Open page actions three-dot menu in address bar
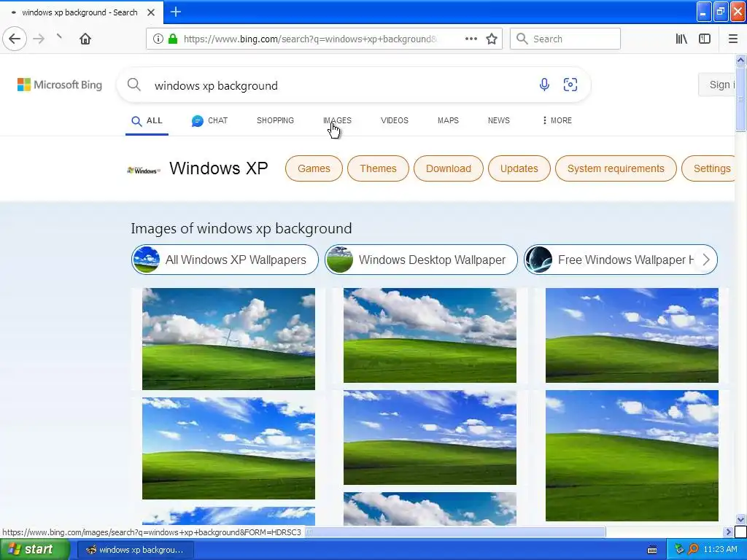747x560 pixels. (471, 39)
